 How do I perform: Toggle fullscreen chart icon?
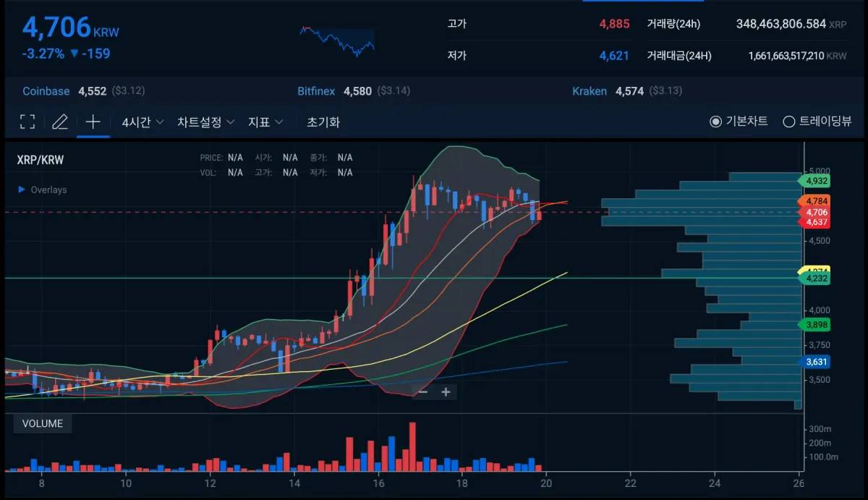(27, 122)
